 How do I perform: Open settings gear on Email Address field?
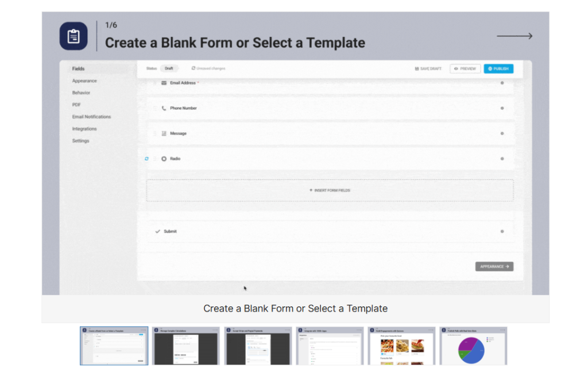[x=502, y=83]
